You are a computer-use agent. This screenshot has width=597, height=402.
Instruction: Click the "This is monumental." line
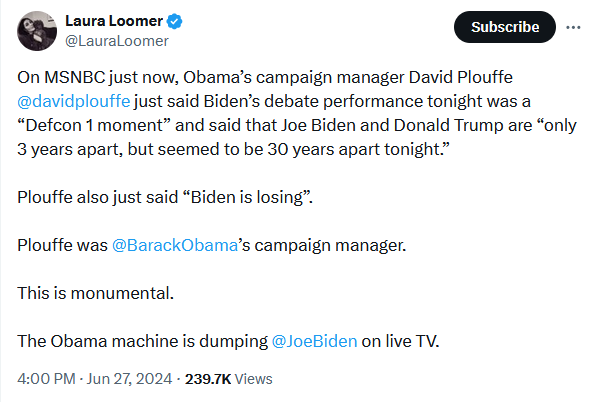pyautogui.click(x=96, y=293)
